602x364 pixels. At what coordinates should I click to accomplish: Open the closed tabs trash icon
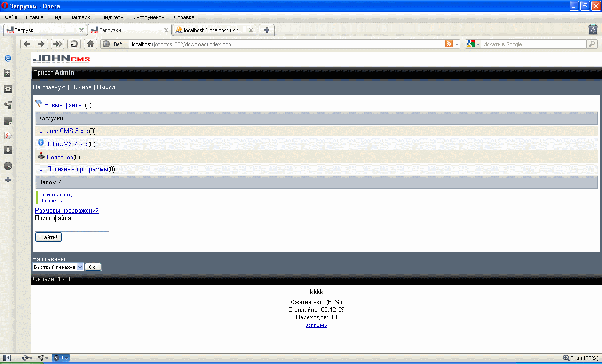(x=593, y=30)
